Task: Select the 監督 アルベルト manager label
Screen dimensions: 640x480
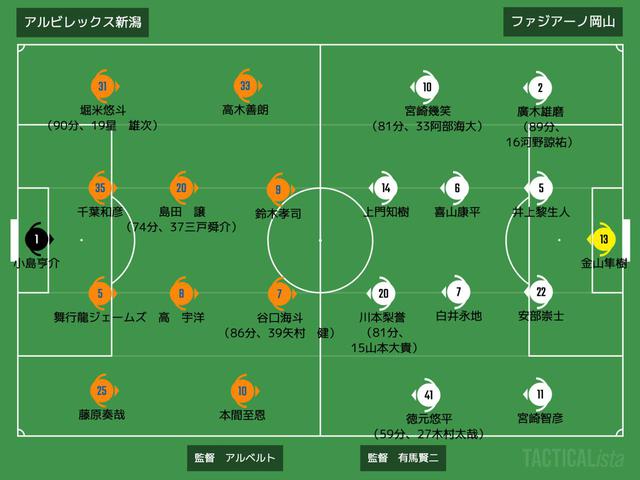Action: point(235,458)
